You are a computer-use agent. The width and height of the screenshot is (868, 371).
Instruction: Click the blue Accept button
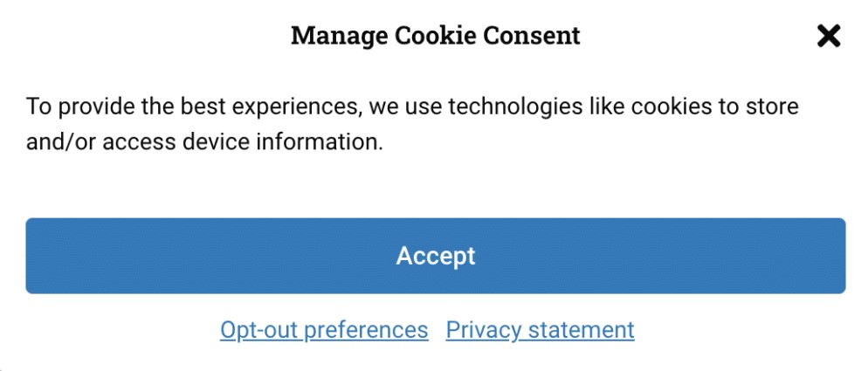click(435, 256)
